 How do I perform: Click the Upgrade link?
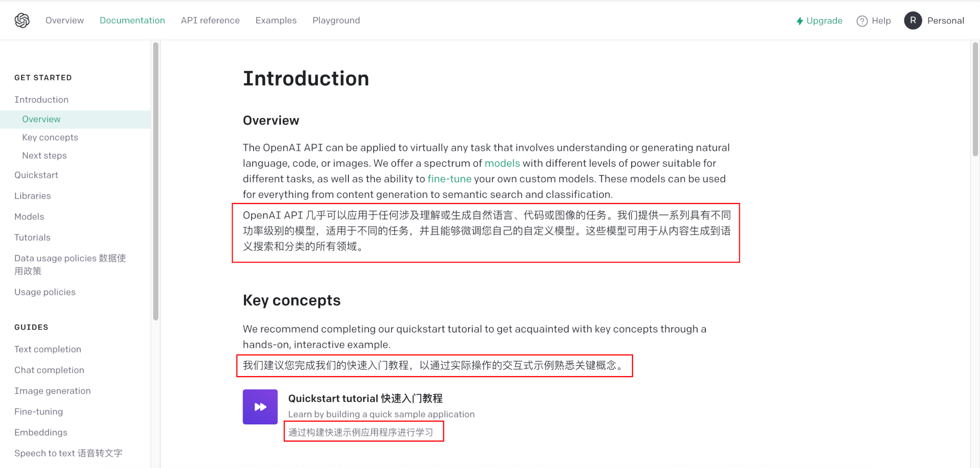click(x=824, y=21)
